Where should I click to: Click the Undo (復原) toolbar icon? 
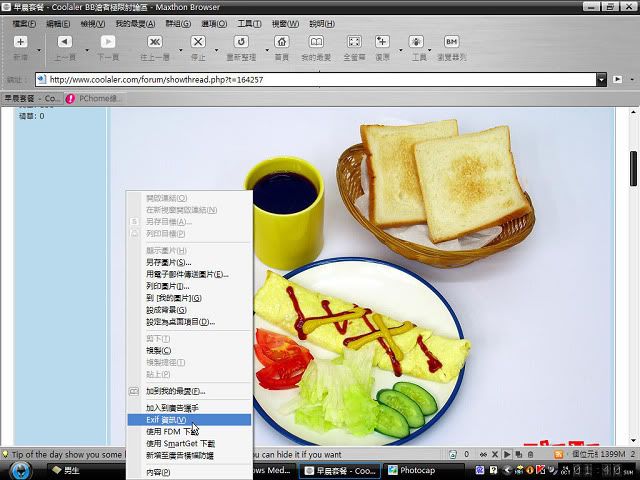coord(382,43)
